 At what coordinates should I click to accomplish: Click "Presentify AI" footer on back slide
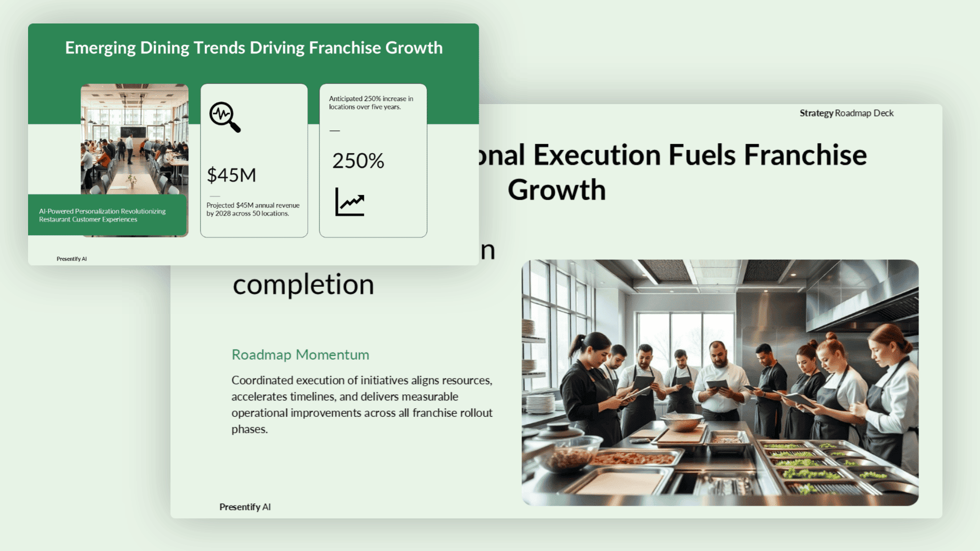point(245,507)
